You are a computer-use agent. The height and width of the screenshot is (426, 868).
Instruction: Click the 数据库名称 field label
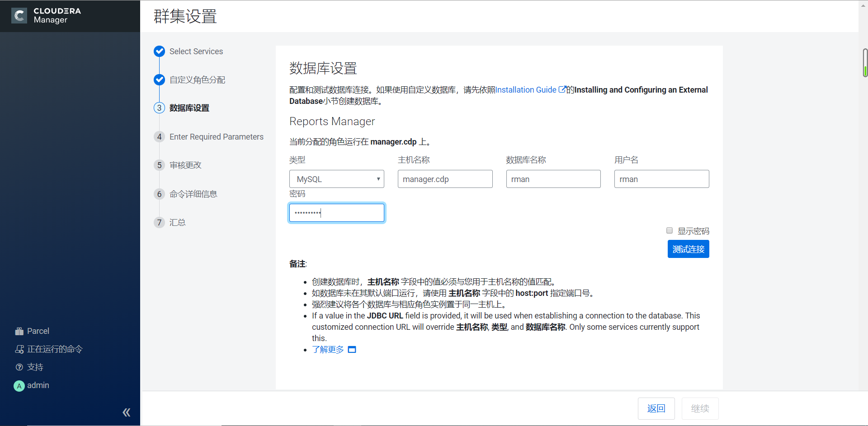pos(526,160)
